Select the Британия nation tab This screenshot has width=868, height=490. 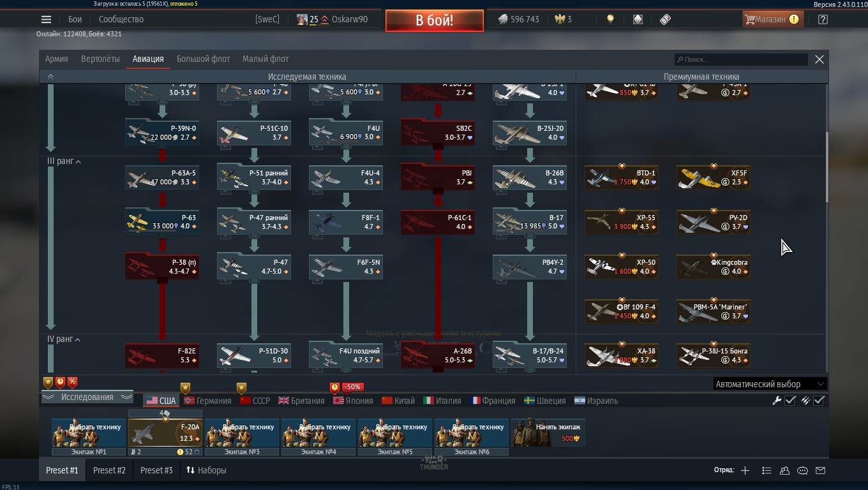pos(301,401)
